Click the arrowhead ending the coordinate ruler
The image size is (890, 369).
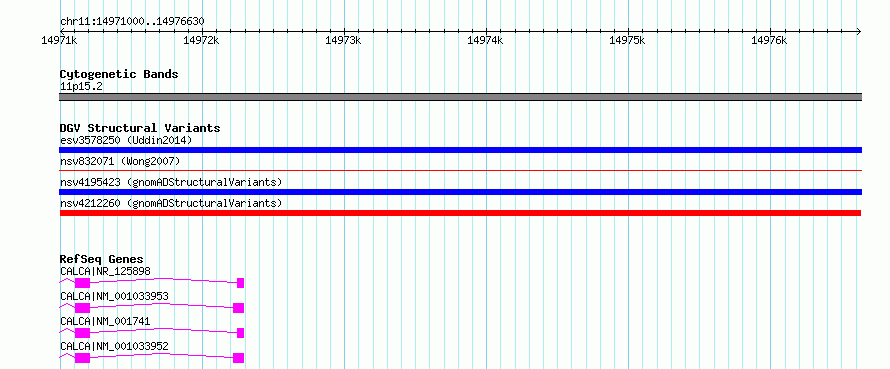(859, 31)
